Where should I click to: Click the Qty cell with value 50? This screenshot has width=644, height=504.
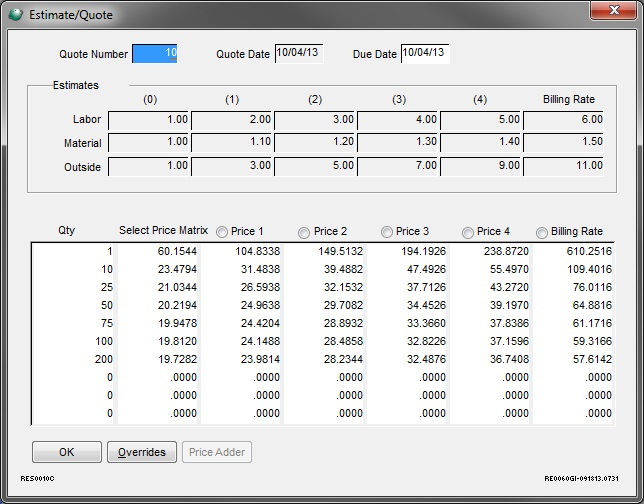(x=73, y=305)
